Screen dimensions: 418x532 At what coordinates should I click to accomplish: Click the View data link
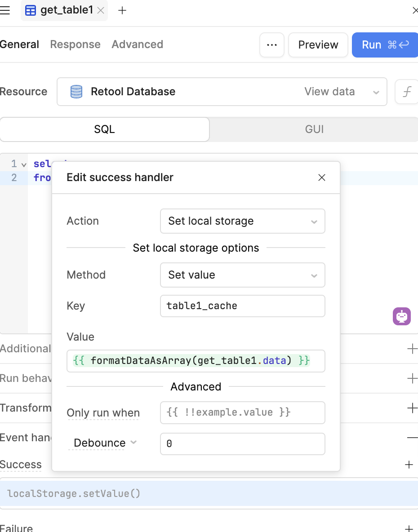[329, 92]
